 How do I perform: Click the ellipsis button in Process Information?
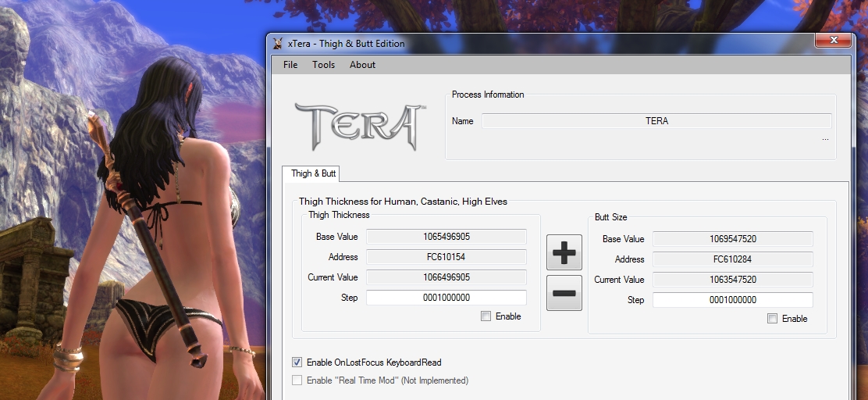coord(825,139)
